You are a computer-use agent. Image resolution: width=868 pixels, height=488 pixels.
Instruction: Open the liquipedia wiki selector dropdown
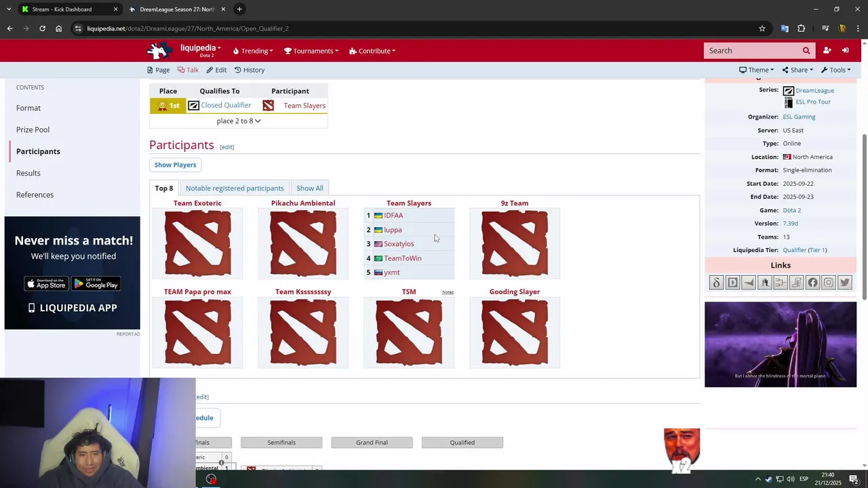tap(200, 50)
